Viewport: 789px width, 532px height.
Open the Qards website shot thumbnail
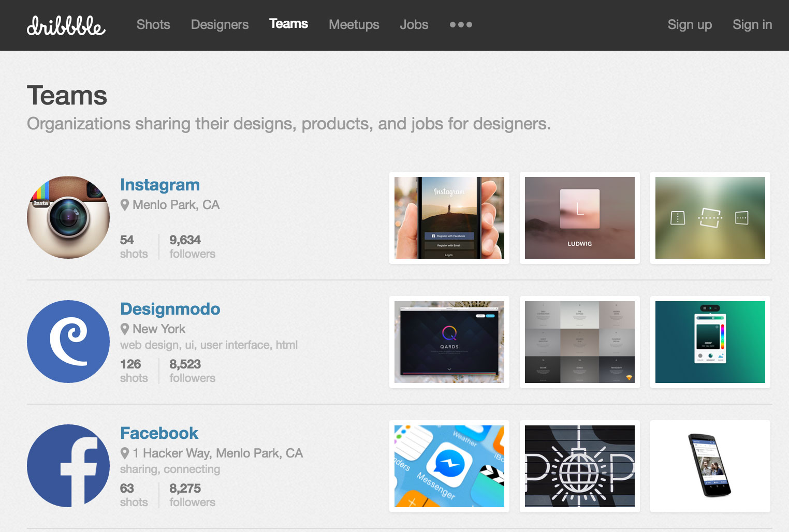coord(449,342)
